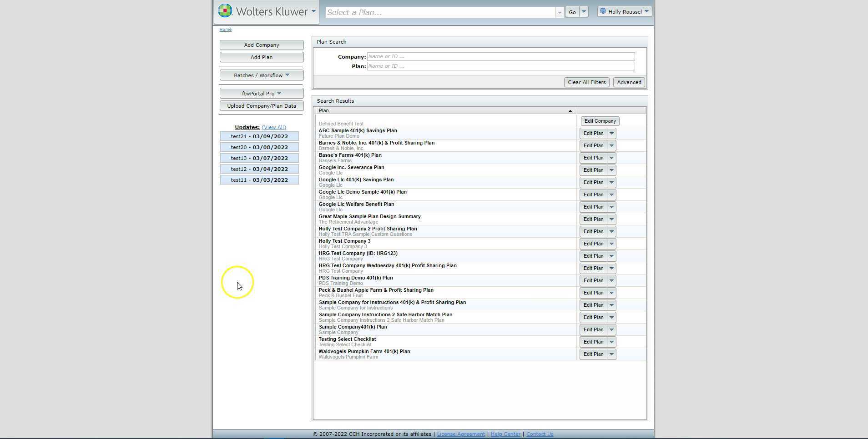The width and height of the screenshot is (868, 439).
Task: Click Edit Company for Defined Benefit Test
Action: click(x=600, y=121)
